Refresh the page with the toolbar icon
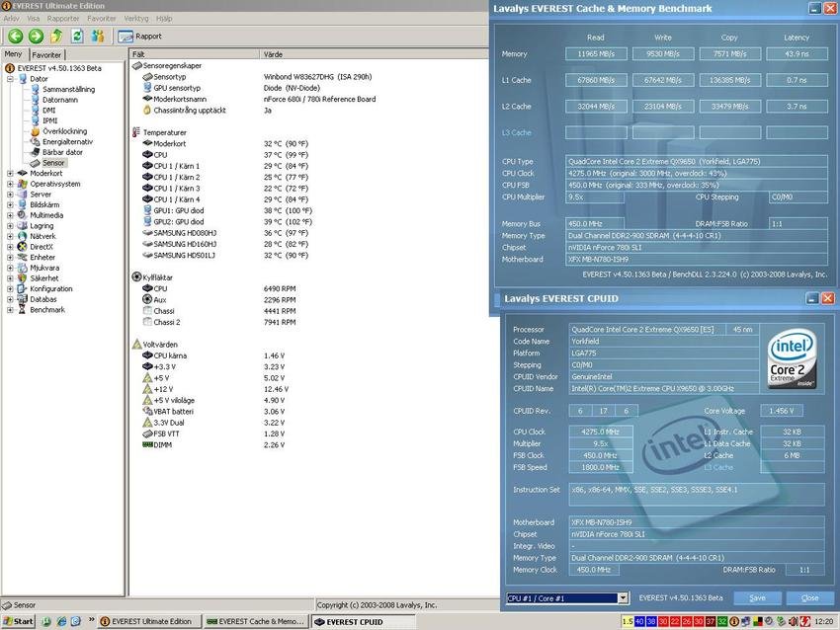Image resolution: width=840 pixels, height=630 pixels. point(77,36)
